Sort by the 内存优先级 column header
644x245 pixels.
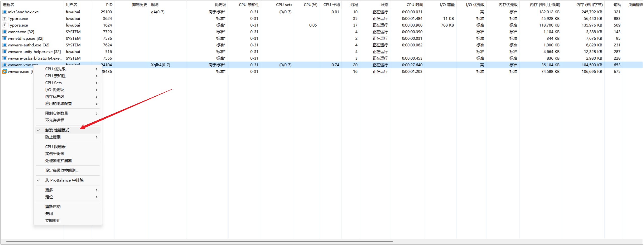tap(503, 5)
